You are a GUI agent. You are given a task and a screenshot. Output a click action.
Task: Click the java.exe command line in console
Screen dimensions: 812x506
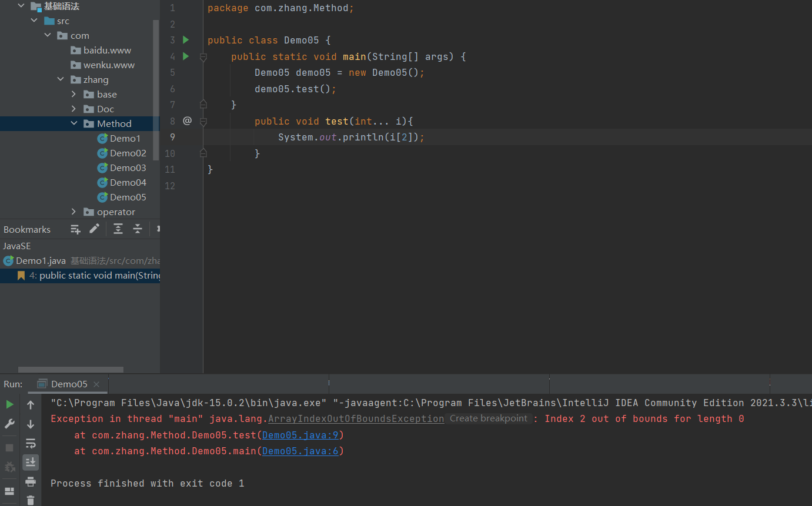(x=430, y=403)
